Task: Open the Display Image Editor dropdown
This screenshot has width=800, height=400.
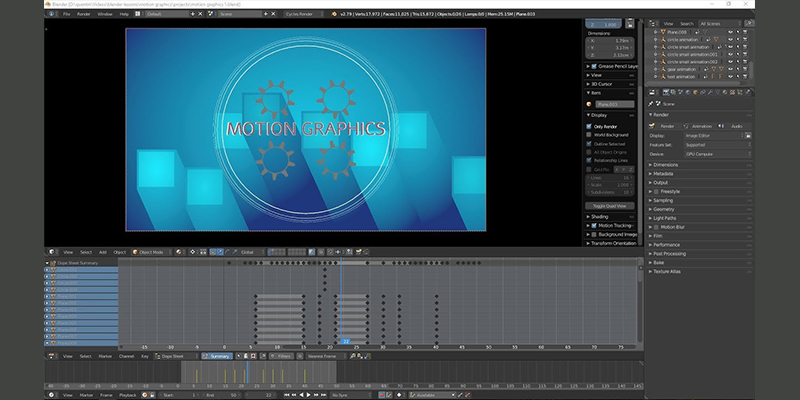Action: 714,136
